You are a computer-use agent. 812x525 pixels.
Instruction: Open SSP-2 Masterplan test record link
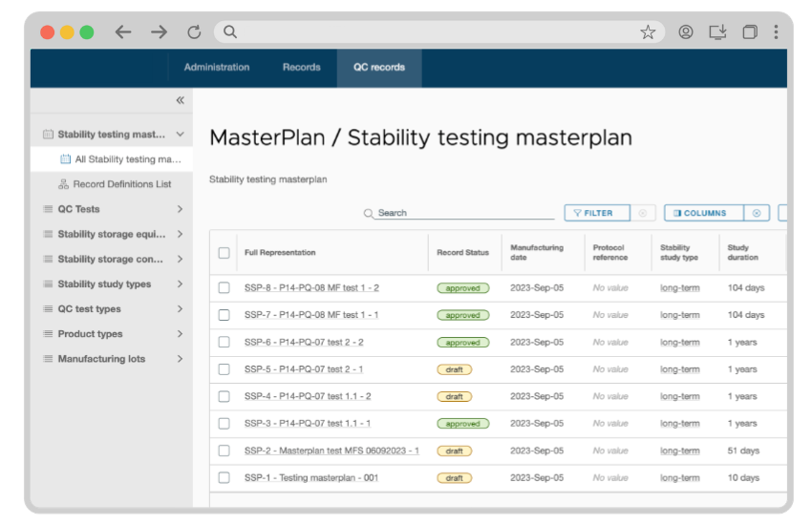coord(331,451)
